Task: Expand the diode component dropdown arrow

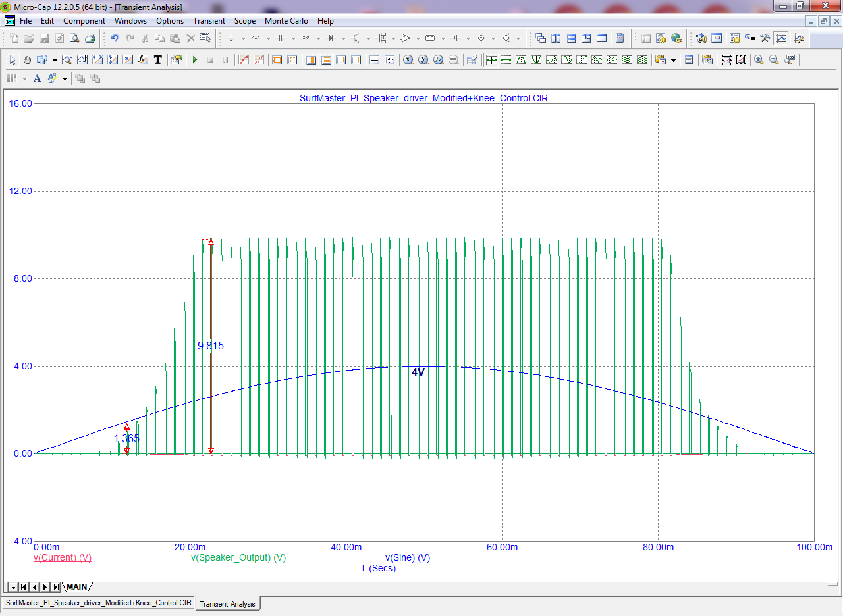Action: [343, 38]
